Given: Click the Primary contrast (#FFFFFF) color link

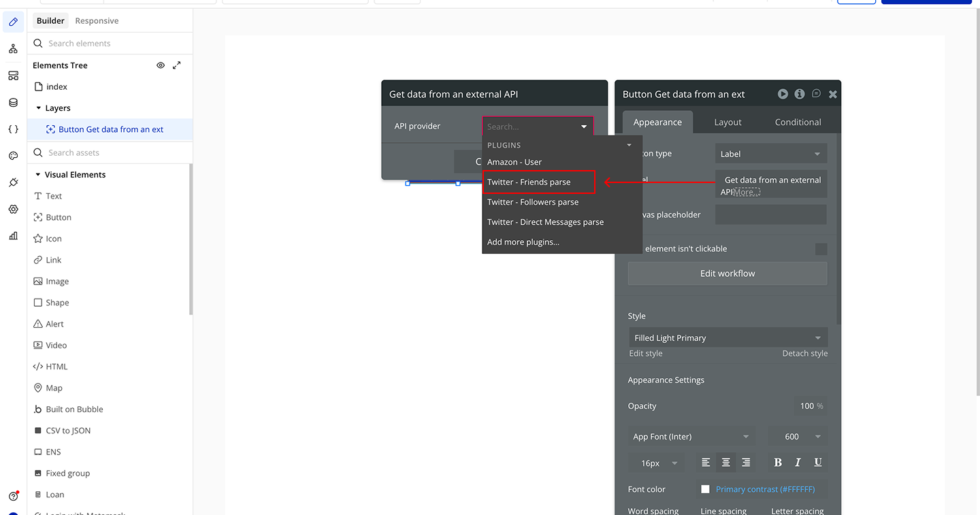Looking at the screenshot, I should coord(765,489).
